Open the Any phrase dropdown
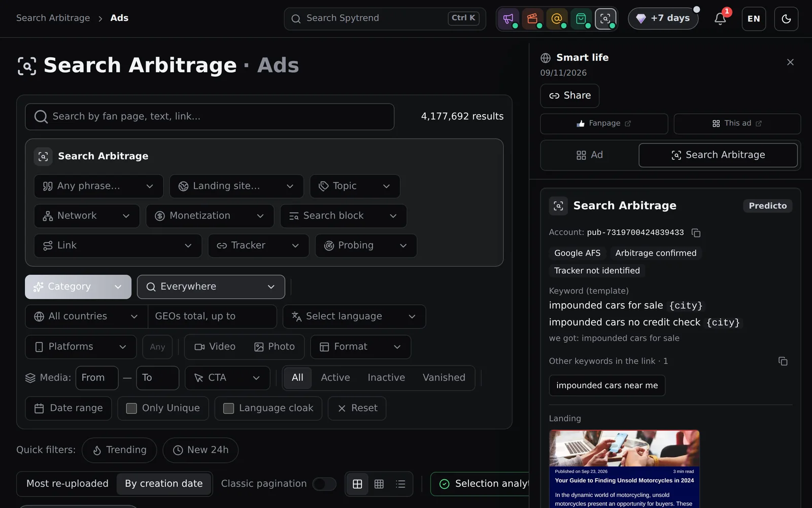This screenshot has width=812, height=508. pyautogui.click(x=98, y=186)
